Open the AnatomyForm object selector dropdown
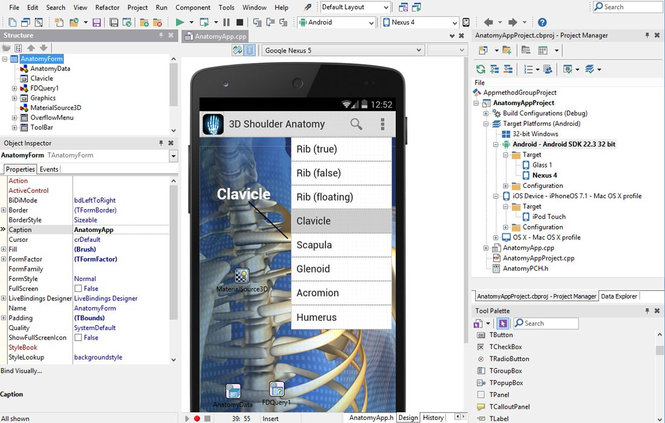The height and width of the screenshot is (423, 665). click(173, 156)
